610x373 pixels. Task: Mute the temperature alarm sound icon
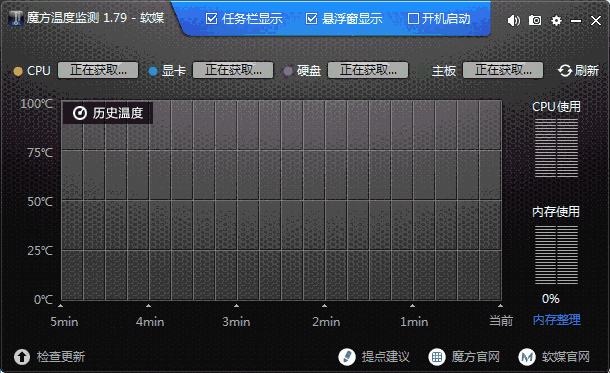coord(514,20)
